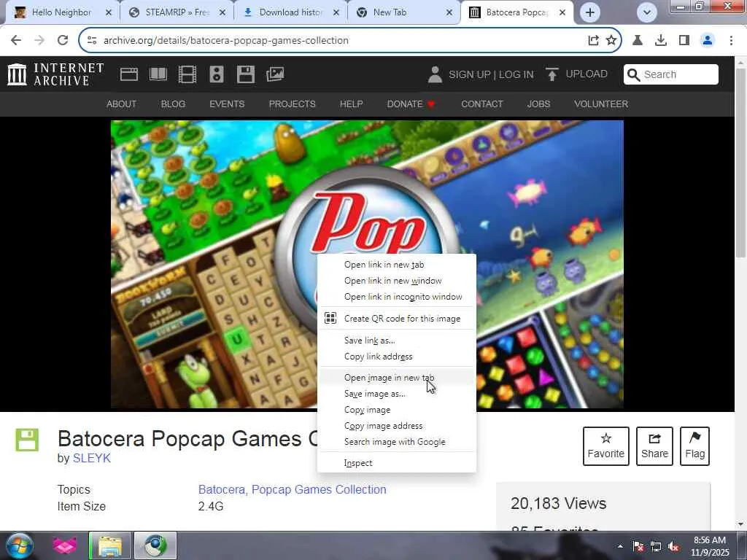Go back with the browser back arrow
The image size is (747, 560).
tap(16, 40)
